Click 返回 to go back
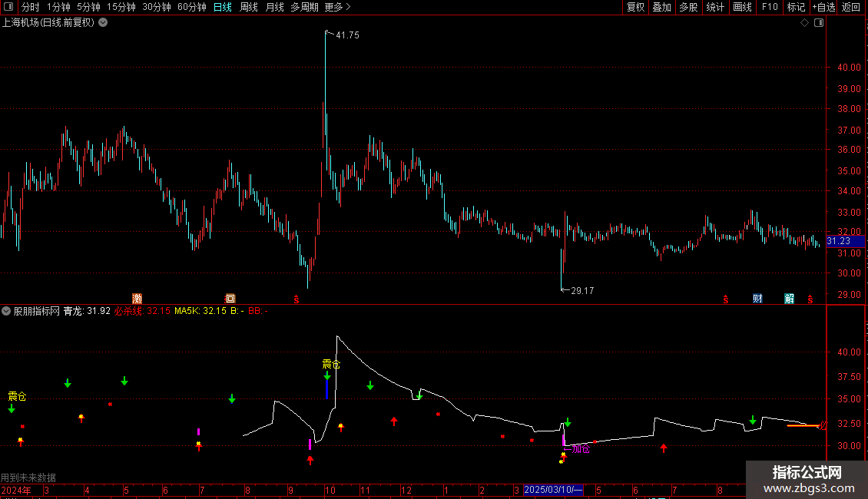Image resolution: width=868 pixels, height=499 pixels. tap(851, 7)
